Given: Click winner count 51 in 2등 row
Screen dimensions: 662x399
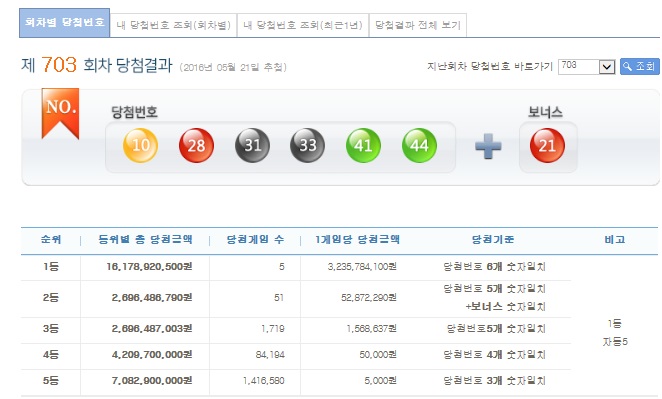Looking at the screenshot, I should coord(279,298).
